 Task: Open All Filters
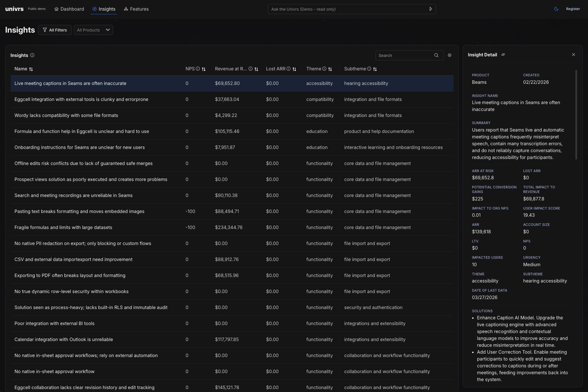(x=55, y=30)
